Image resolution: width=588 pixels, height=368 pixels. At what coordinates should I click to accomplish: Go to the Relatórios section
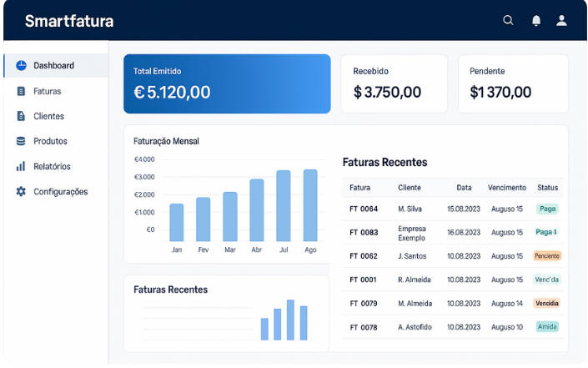[x=52, y=166]
